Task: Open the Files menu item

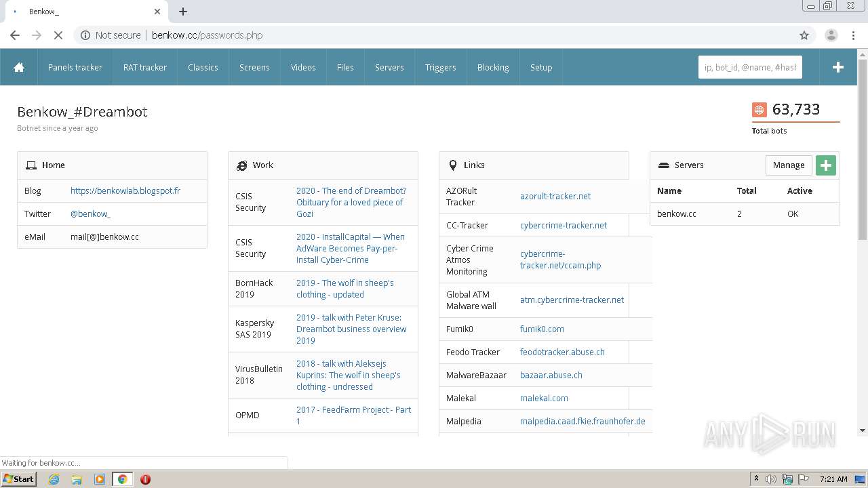Action: point(345,67)
